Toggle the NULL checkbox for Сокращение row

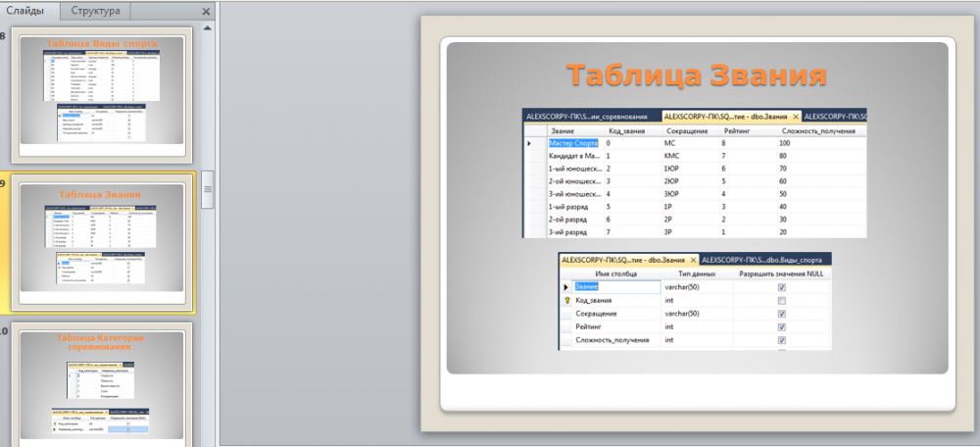coord(782,314)
